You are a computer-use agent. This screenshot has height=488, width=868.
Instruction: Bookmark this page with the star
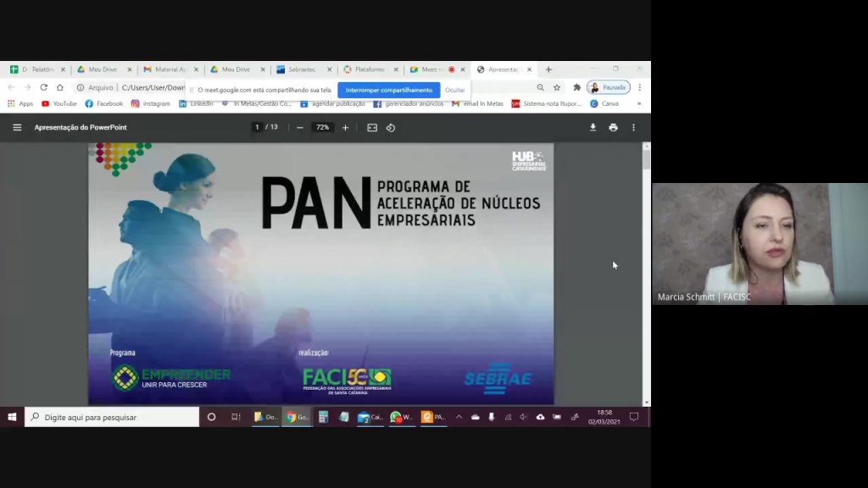pos(557,87)
